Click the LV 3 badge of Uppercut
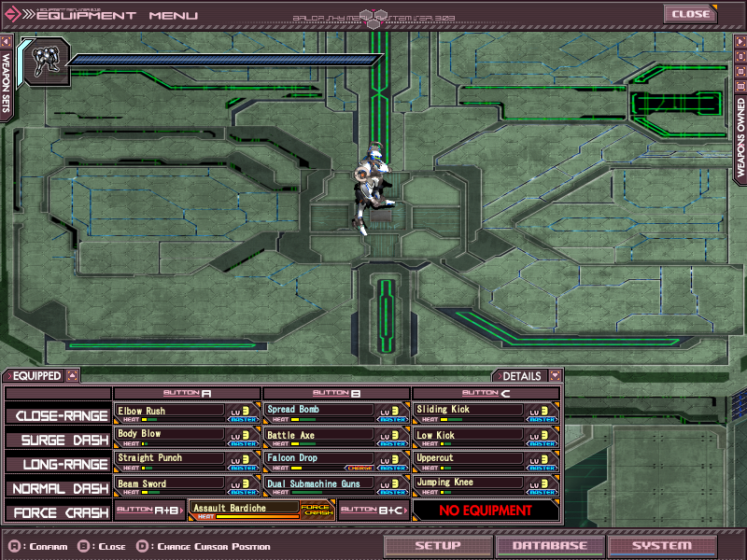 point(540,459)
